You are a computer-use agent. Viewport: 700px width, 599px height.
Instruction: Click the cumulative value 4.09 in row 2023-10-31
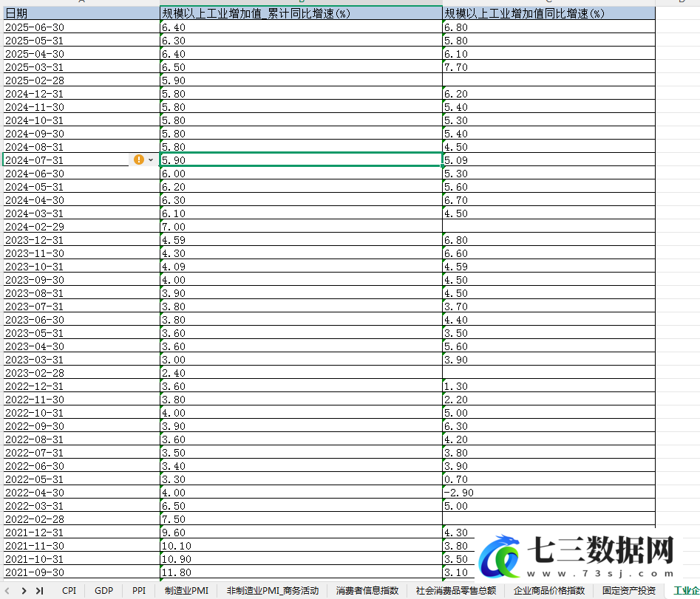click(x=302, y=267)
